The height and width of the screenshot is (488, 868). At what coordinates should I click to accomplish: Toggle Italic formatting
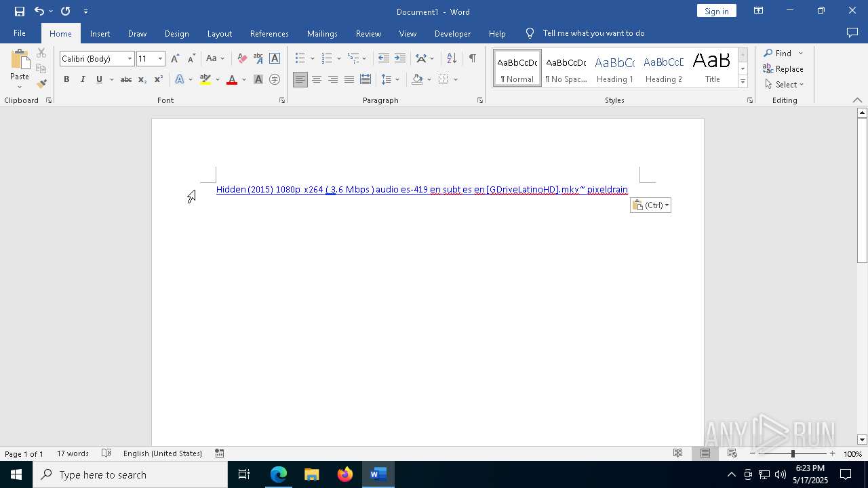coord(83,80)
